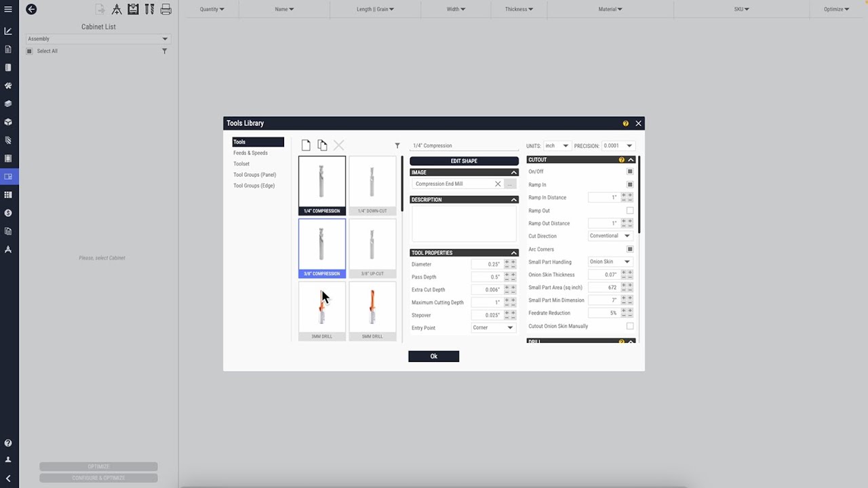Screen dimensions: 868x488
Task: Open Tool Groups (Edge) tab
Action: tap(254, 186)
